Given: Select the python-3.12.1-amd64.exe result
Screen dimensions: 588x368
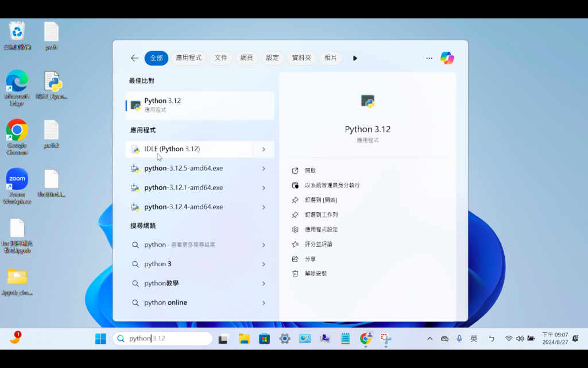Looking at the screenshot, I should click(189, 188).
